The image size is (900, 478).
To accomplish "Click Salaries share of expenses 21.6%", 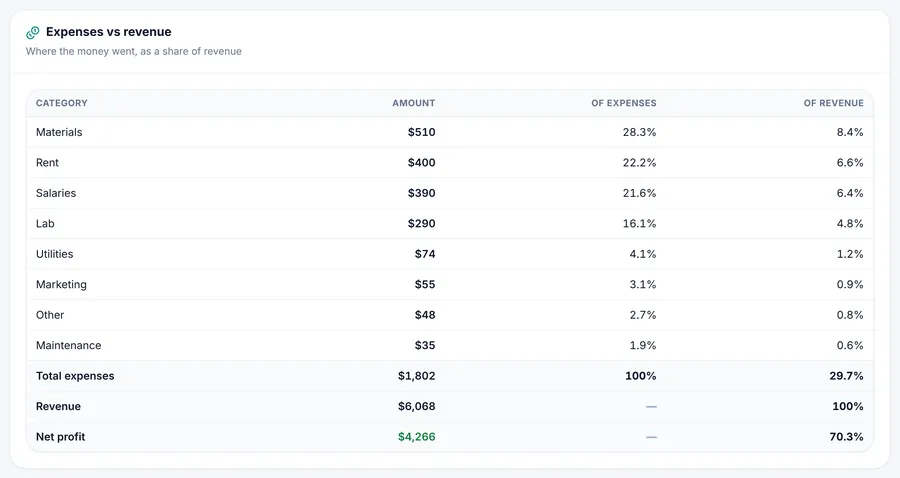I will [x=639, y=193].
